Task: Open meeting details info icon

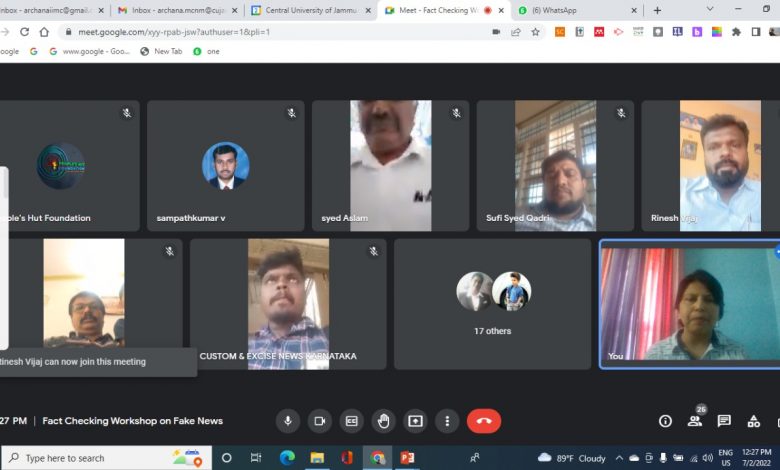Action: coord(665,421)
